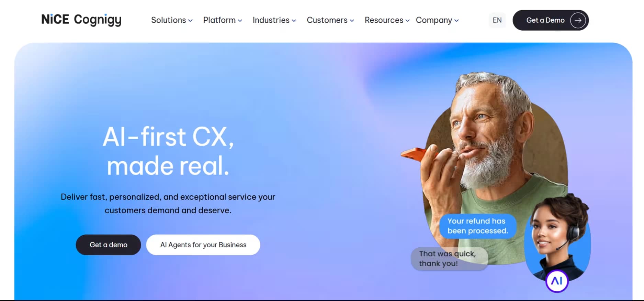Viewport: 644px width, 301px height.
Task: Click the arrow circle icon in Get a Demo
Action: pyautogui.click(x=578, y=20)
